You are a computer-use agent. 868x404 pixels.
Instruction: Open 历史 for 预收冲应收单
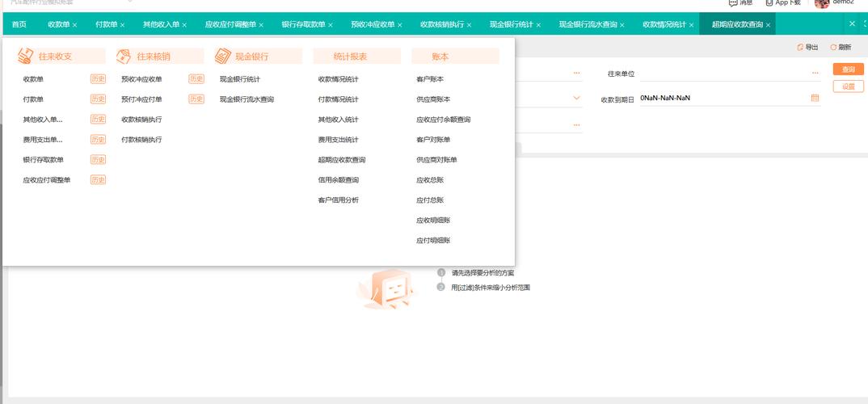point(196,79)
